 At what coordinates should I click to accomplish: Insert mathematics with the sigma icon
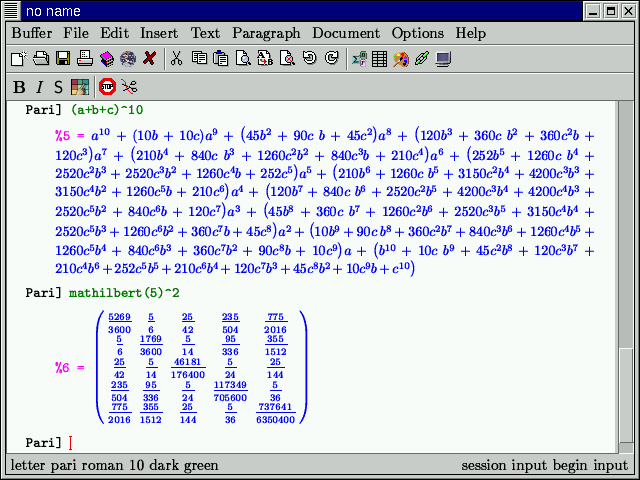[359, 59]
